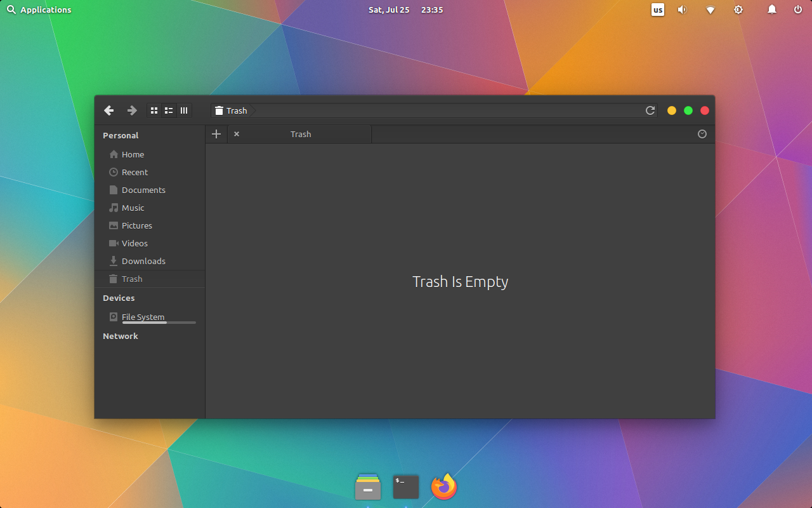Open Music folder in sidebar
The image size is (812, 508).
tap(150, 208)
